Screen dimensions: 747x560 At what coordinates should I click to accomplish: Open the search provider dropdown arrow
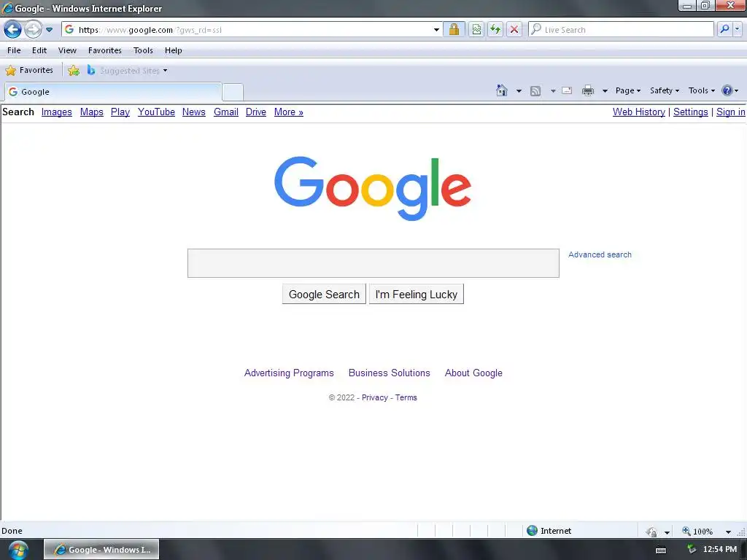coord(738,29)
